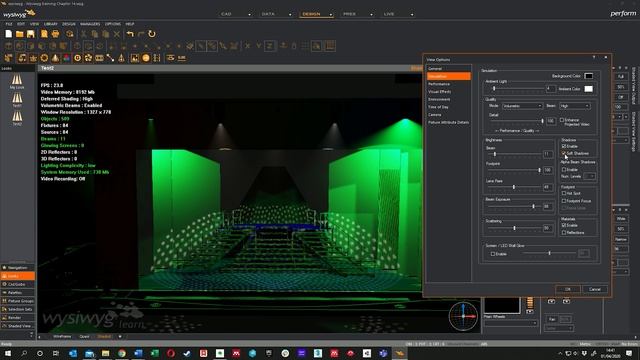Click the Scattering value field
This screenshot has width=640, height=360.
(548, 228)
